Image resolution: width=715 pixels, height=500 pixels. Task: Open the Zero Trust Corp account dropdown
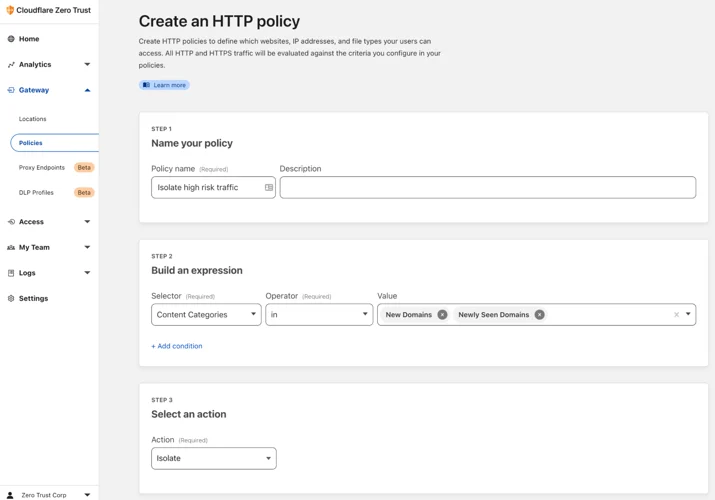click(x=87, y=495)
